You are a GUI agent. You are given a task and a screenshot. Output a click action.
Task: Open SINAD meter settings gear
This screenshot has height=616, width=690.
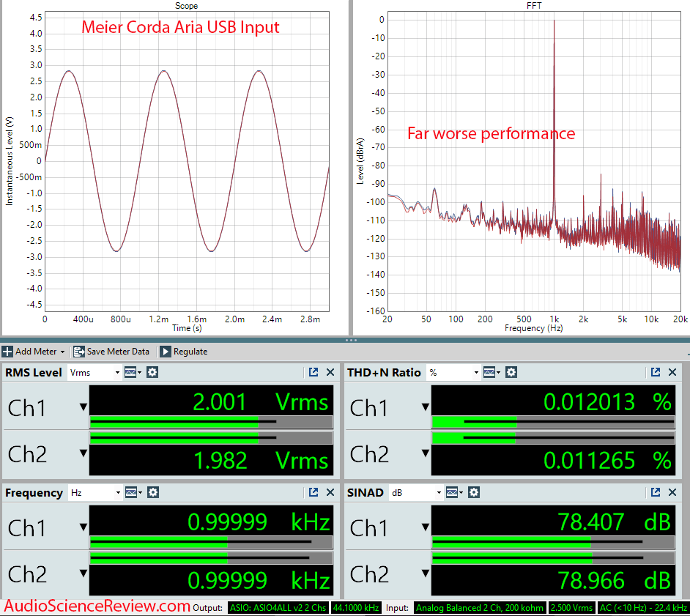click(473, 492)
